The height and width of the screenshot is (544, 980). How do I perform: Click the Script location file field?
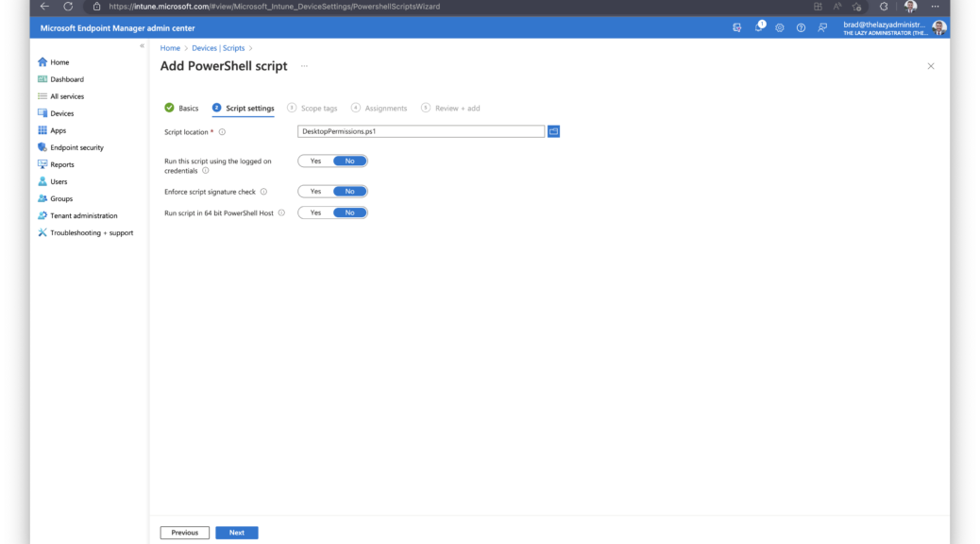[421, 131]
